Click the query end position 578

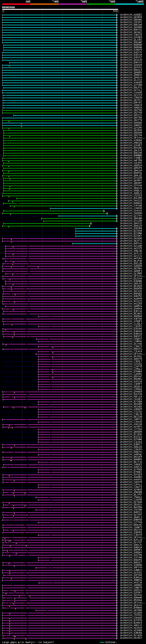115,11
